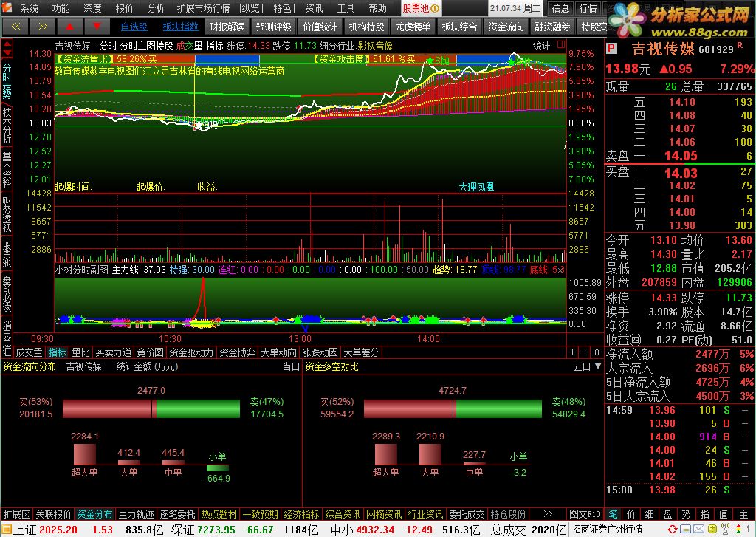The image size is (756, 537).
Task: Click the small gray pin icon in the status bar
Action: pos(748,530)
